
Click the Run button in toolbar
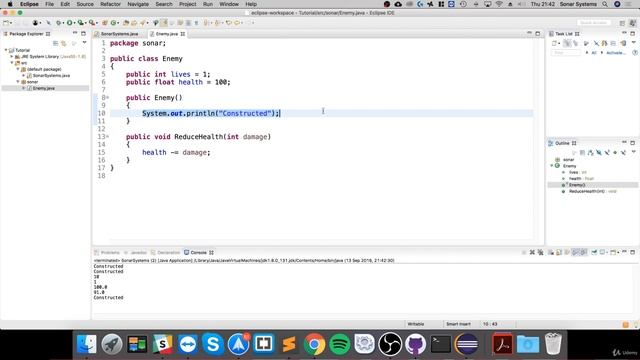coord(69,23)
